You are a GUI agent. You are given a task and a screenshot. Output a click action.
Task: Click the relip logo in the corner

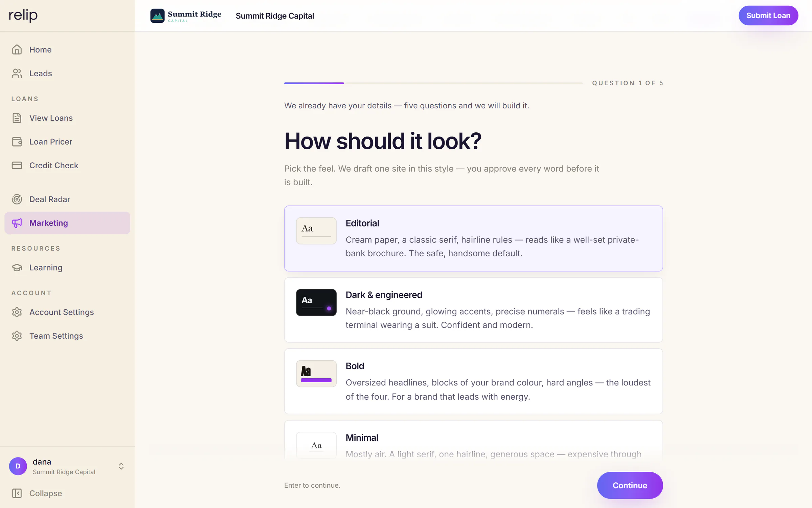pos(23,15)
